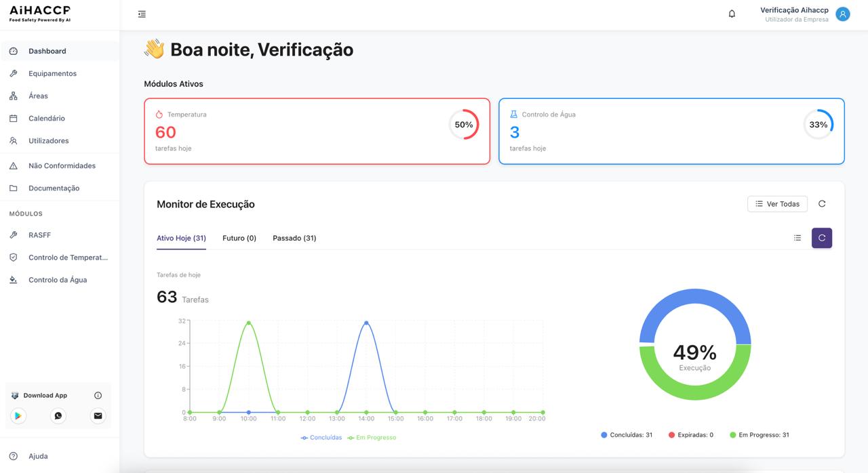Open the notifications bell
This screenshot has height=473, width=868.
[732, 14]
